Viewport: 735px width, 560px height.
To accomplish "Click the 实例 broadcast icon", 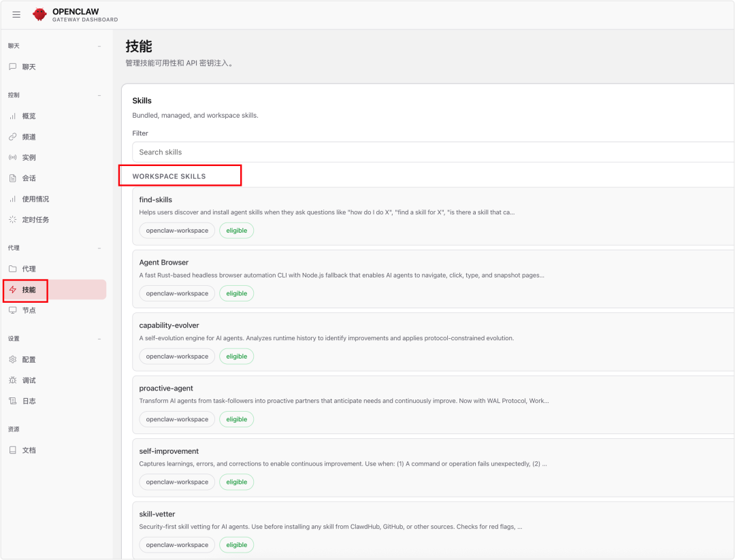I will [12, 157].
